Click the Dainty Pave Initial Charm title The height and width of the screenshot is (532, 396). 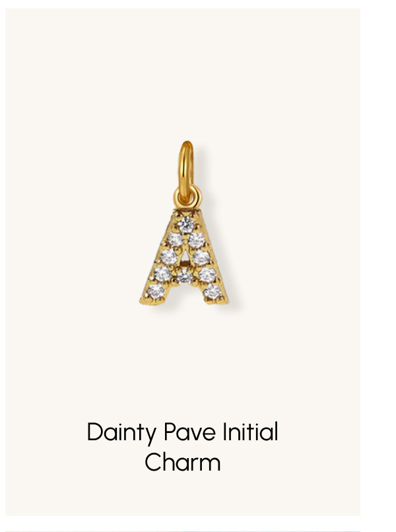[x=183, y=446]
